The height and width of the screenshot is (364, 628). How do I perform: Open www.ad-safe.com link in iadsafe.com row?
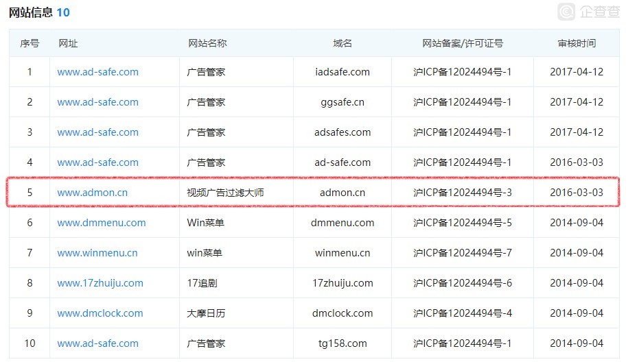click(97, 72)
